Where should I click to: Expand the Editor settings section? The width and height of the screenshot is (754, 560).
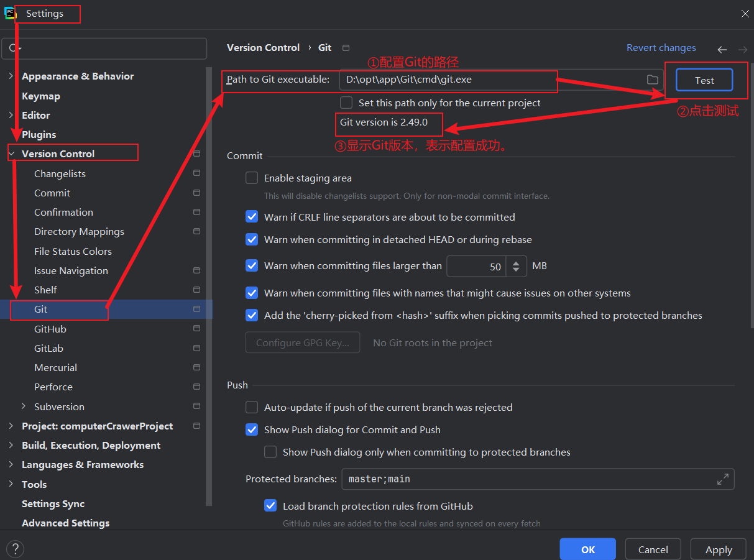coord(11,115)
